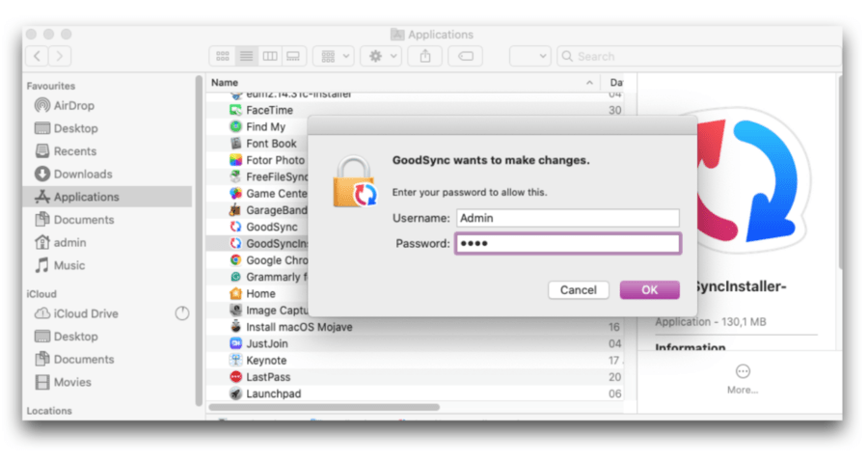Screen dimensions: 868x461
Task: Switch Finder to gallery view
Action: click(293, 56)
